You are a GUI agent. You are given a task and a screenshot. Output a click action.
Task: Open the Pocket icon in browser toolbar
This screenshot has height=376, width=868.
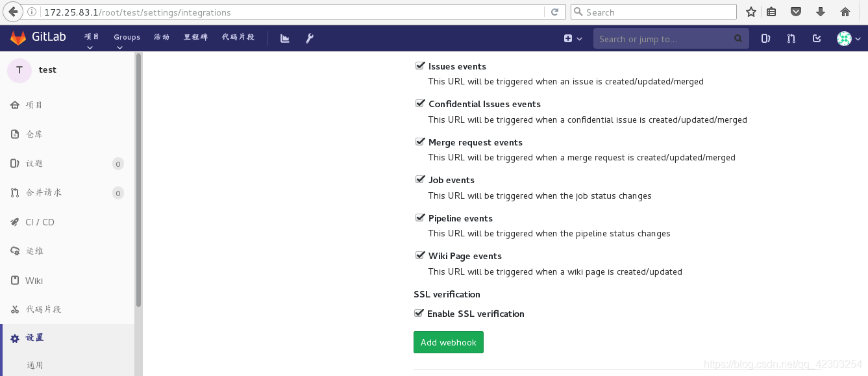(796, 12)
